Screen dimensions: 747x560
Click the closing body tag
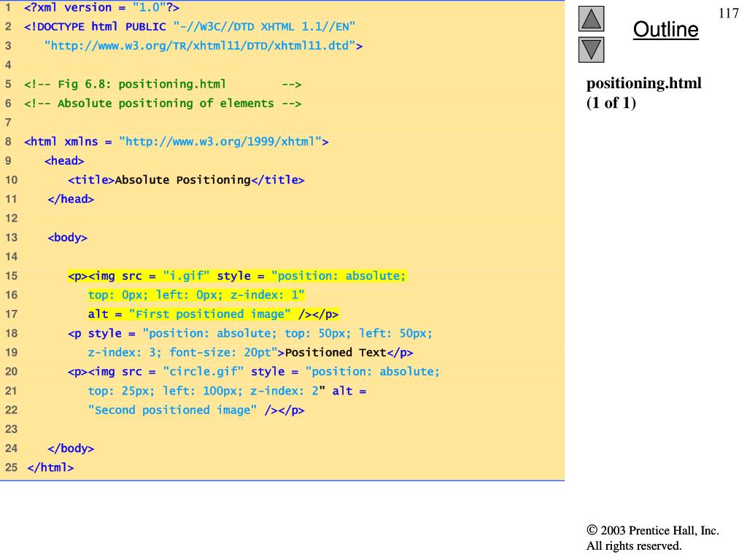tap(71, 448)
